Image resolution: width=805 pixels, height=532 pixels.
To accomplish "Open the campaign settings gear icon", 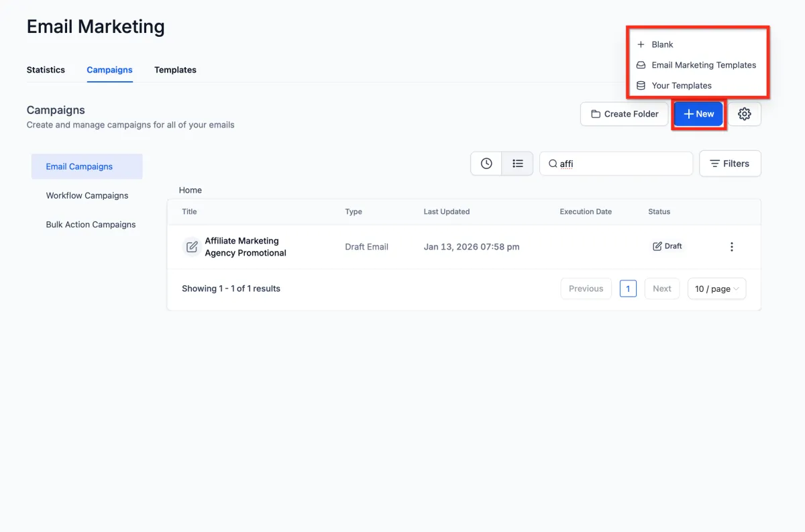I will click(745, 114).
